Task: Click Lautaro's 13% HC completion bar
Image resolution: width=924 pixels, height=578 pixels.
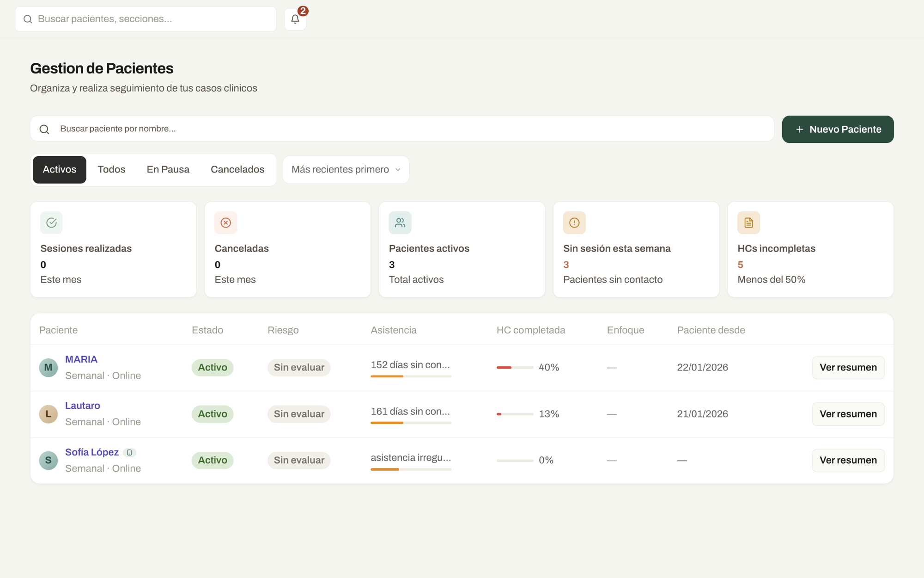Action: click(x=515, y=414)
